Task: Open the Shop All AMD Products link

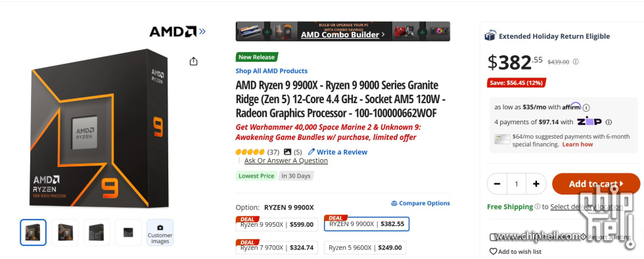Action: tap(271, 71)
